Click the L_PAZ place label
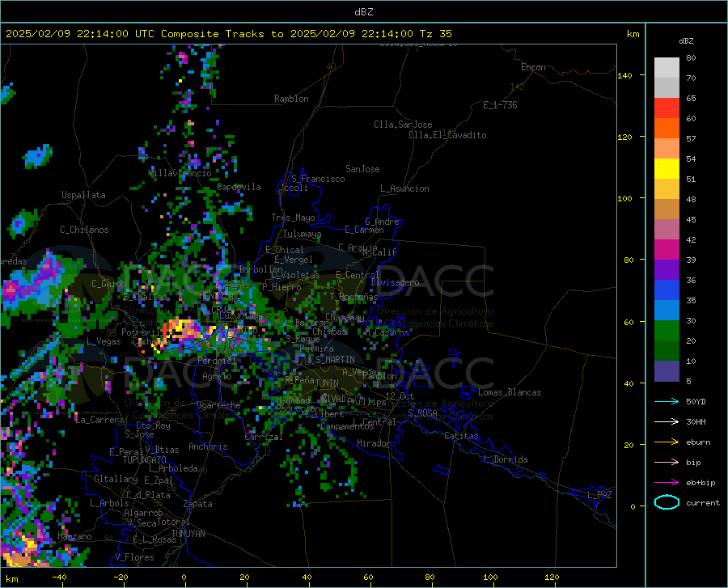Viewport: 728px width, 588px height. (599, 495)
